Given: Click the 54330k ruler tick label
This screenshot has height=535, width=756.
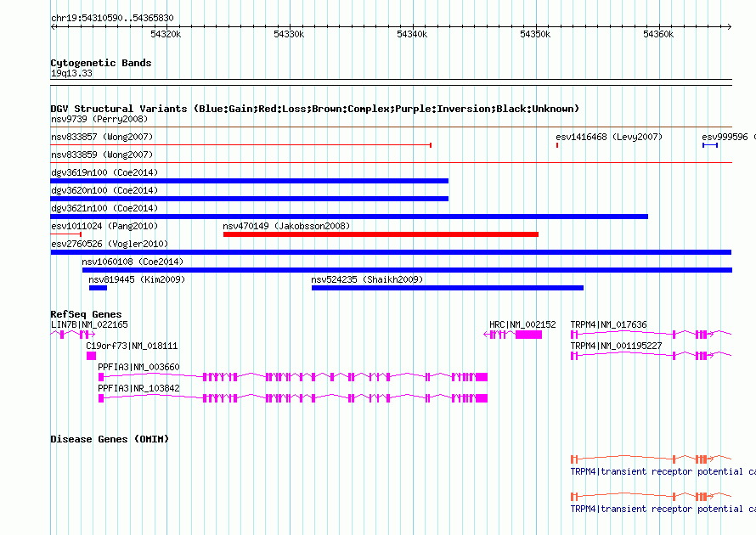Looking at the screenshot, I should [x=289, y=34].
